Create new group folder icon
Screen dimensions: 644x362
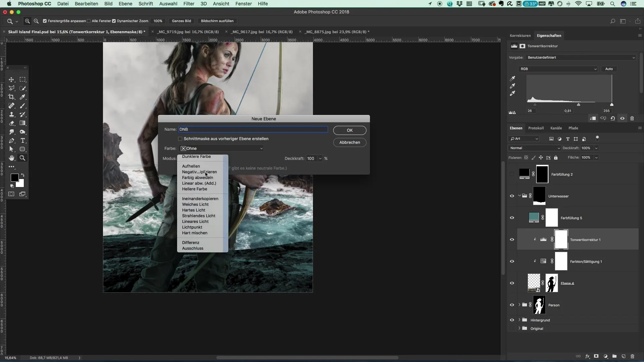[x=614, y=356]
